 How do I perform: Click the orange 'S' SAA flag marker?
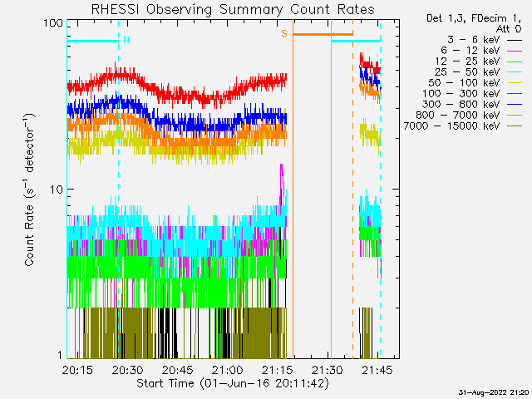pos(284,33)
